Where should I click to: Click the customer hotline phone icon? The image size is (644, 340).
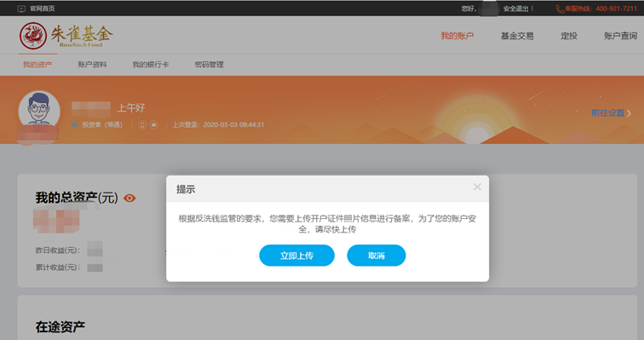click(560, 9)
